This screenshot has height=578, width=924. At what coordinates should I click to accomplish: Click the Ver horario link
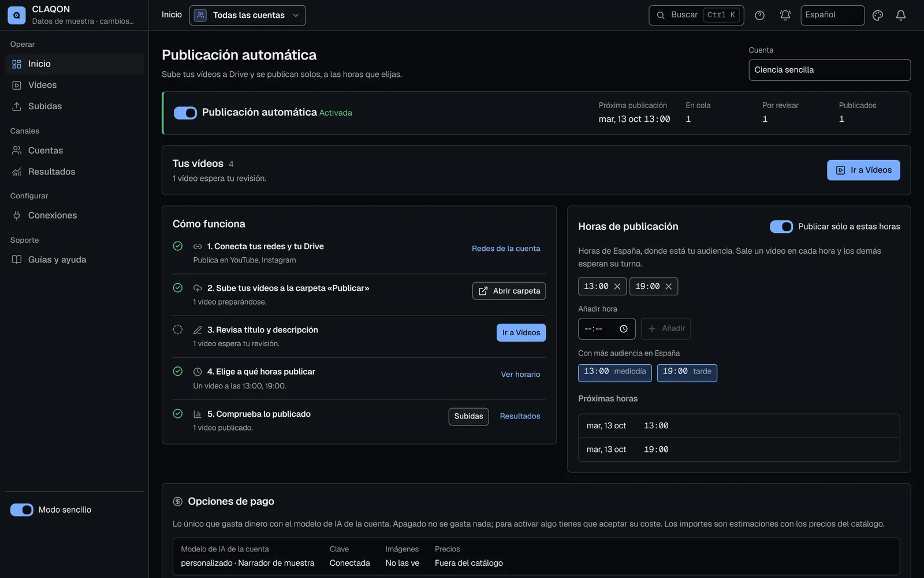point(520,375)
